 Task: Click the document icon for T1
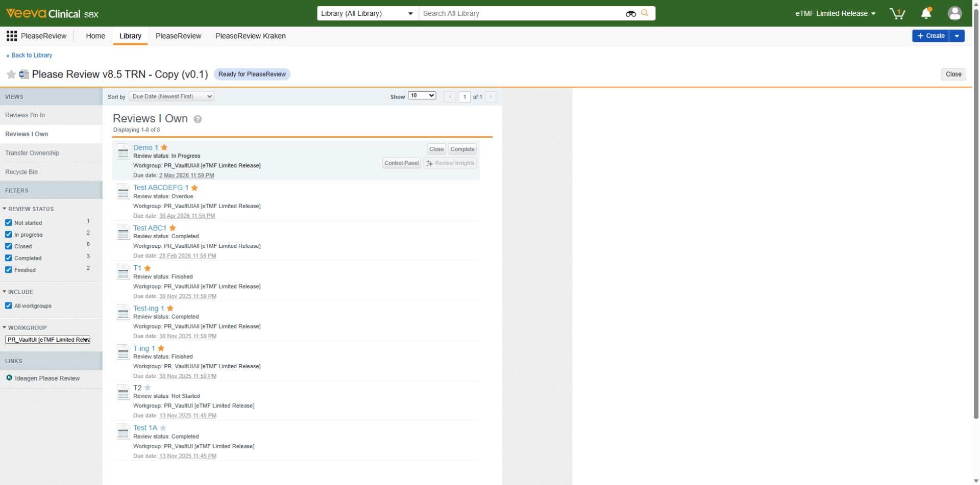coord(123,271)
